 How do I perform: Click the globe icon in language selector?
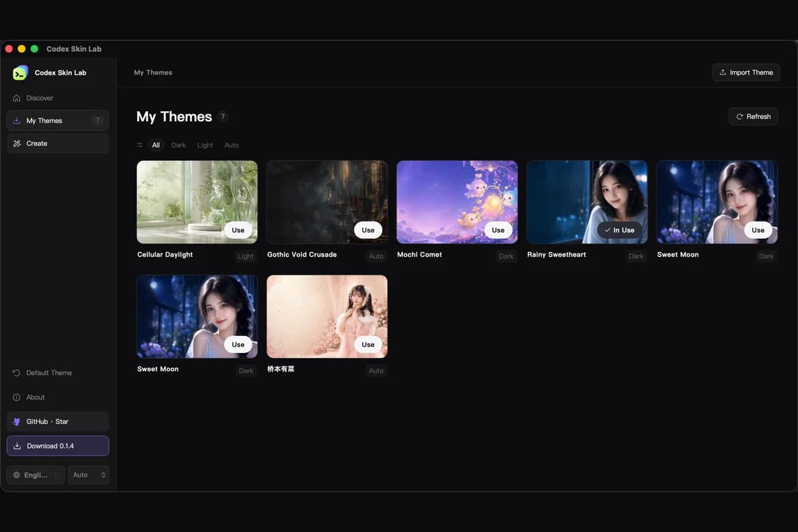(x=17, y=475)
